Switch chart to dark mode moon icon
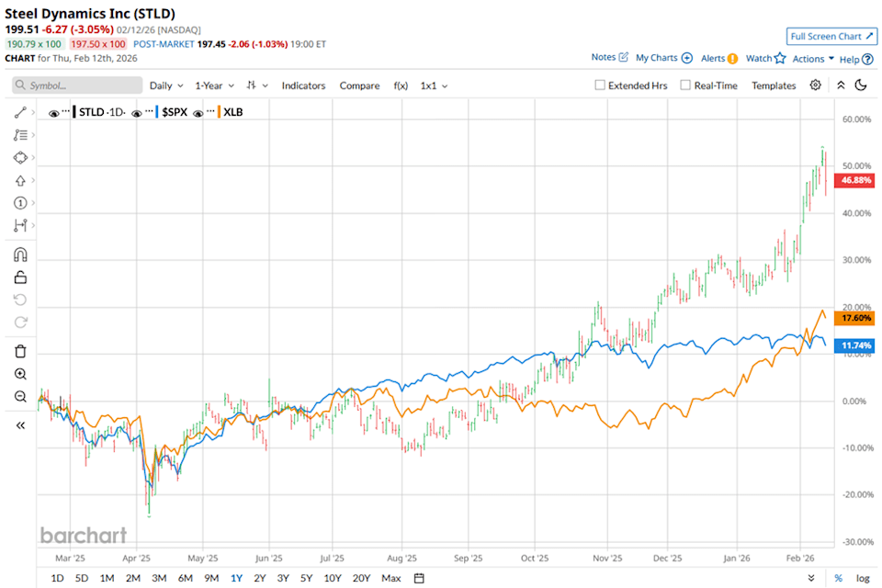 pyautogui.click(x=860, y=85)
